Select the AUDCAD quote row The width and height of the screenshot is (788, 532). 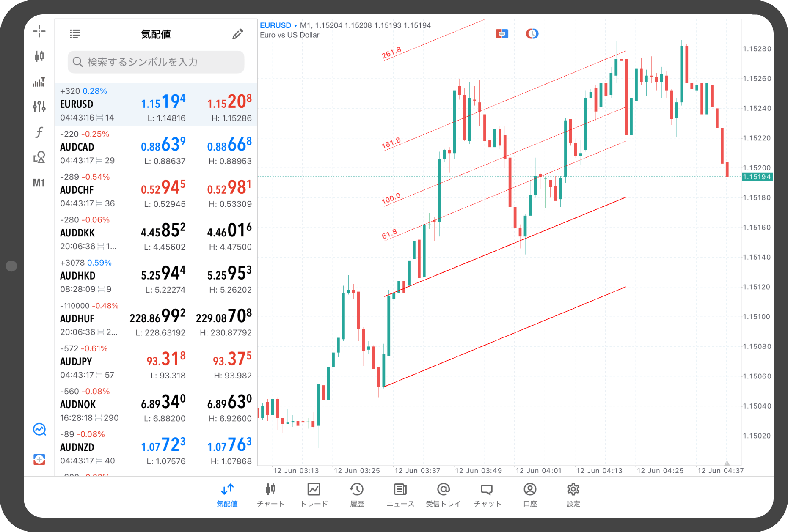[156, 147]
